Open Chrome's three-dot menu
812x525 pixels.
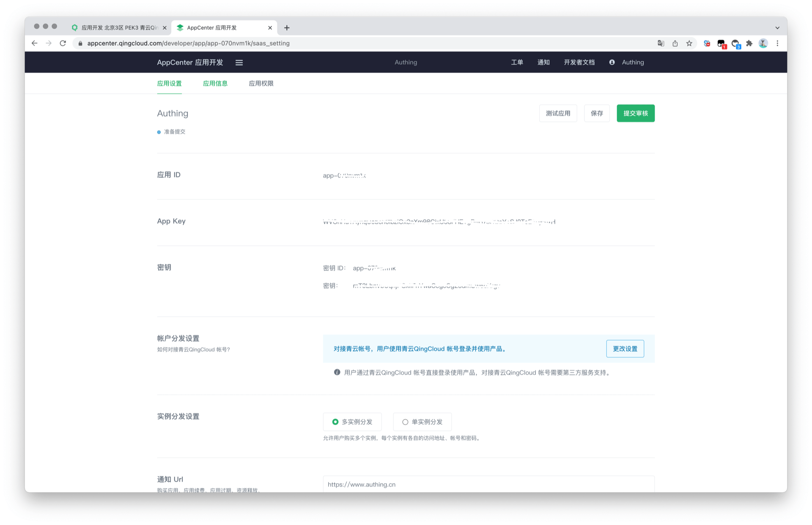click(x=778, y=43)
